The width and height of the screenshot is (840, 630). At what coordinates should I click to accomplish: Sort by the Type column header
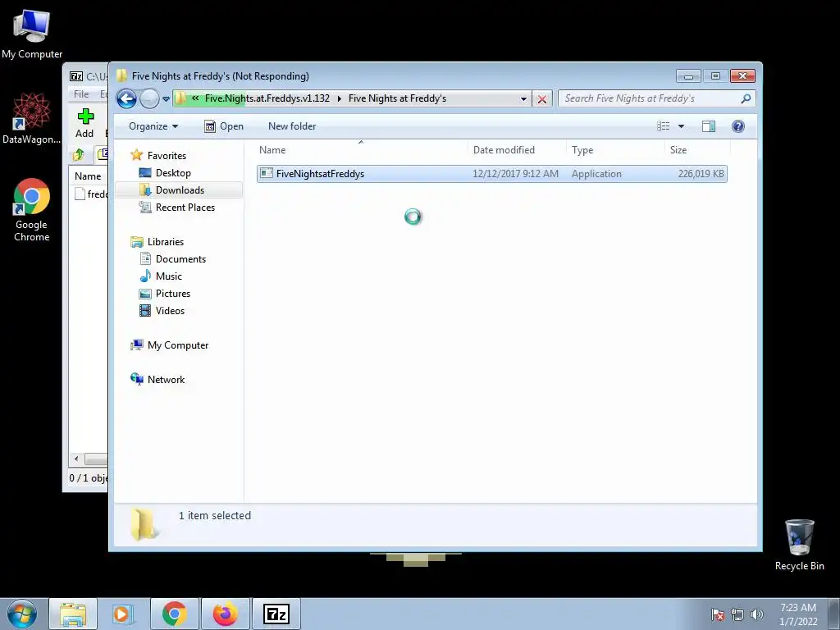coord(615,150)
